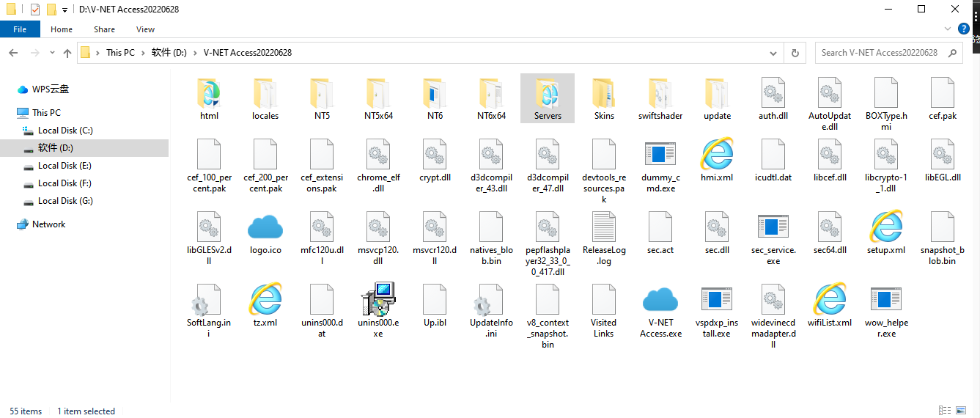Select the widevinecdmadapter.dll file
Image resolution: width=980 pixels, height=418 pixels.
pyautogui.click(x=773, y=315)
